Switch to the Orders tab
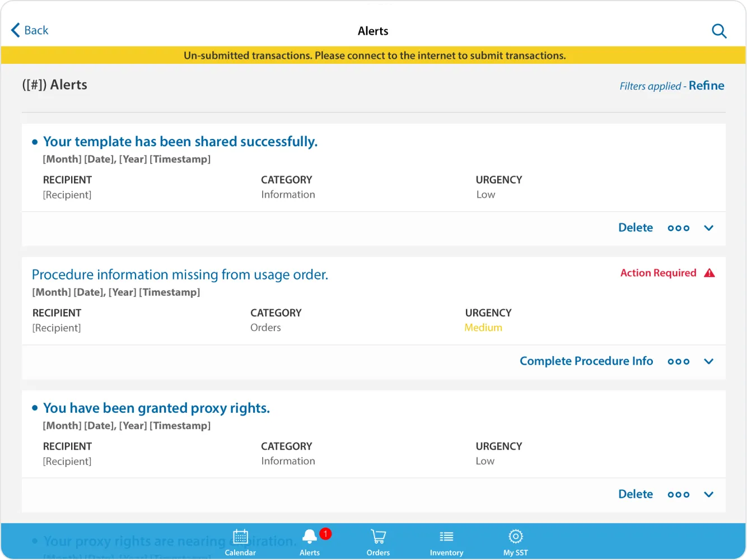747x560 pixels. (378, 543)
